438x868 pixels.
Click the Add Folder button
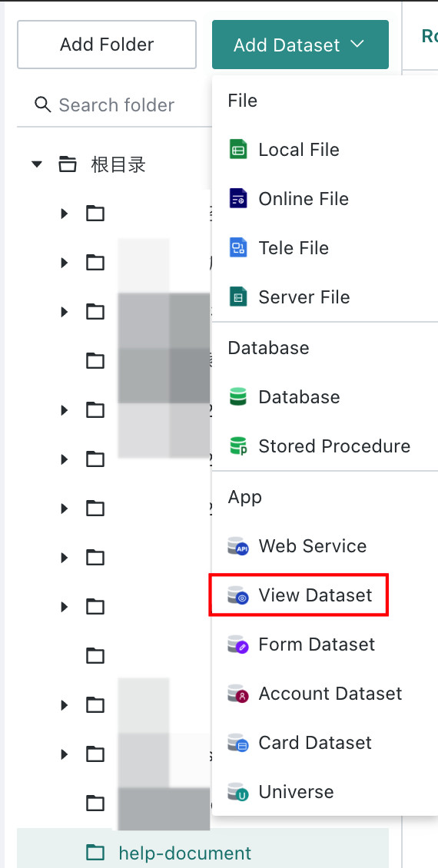(x=107, y=45)
